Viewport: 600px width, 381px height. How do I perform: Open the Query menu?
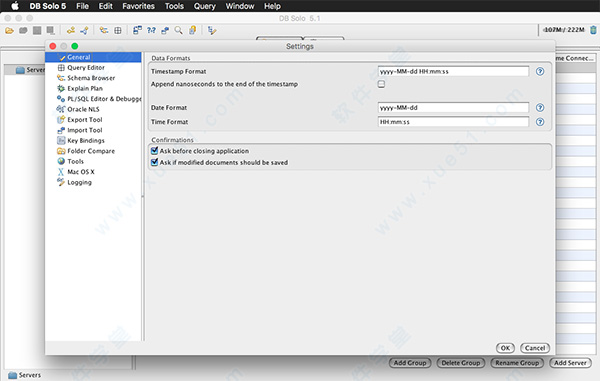point(205,6)
